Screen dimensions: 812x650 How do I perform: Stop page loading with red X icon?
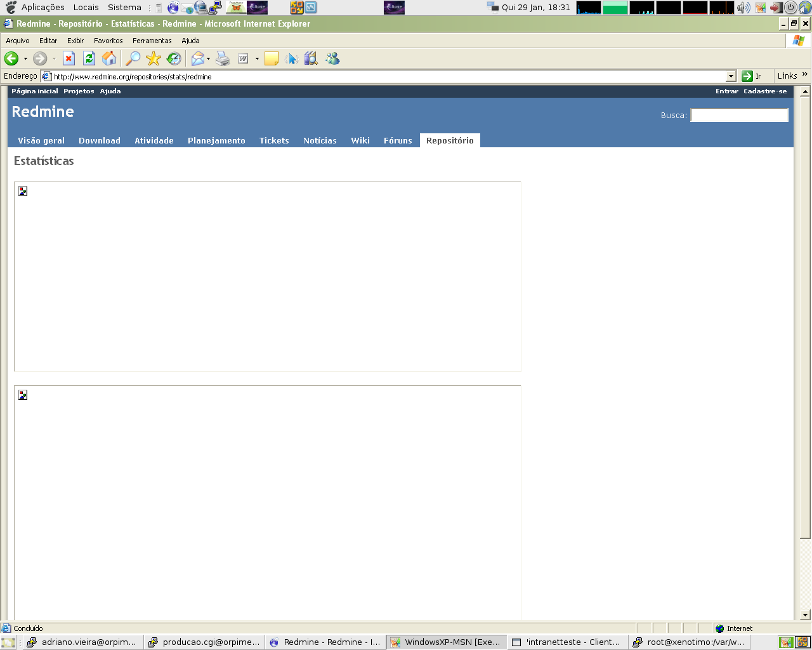pyautogui.click(x=69, y=58)
